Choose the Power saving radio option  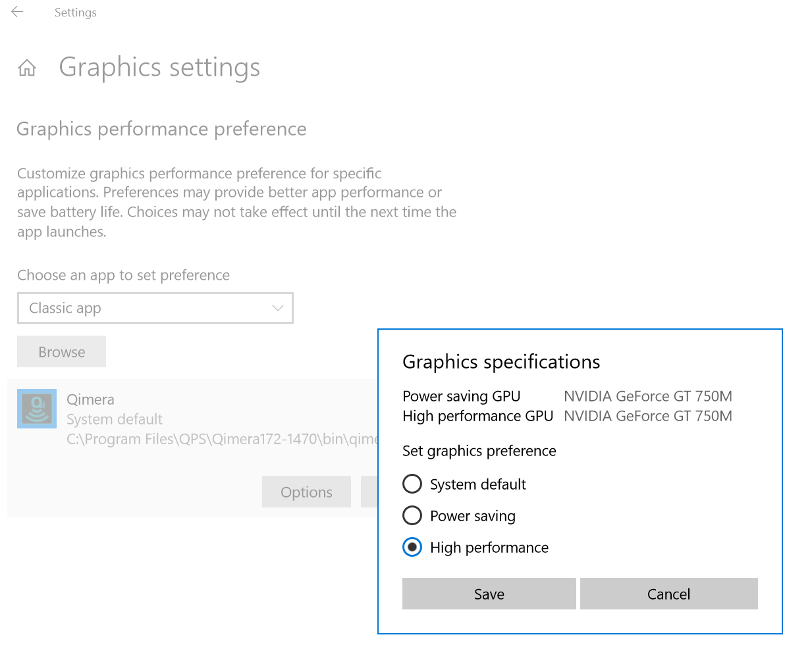coord(412,516)
